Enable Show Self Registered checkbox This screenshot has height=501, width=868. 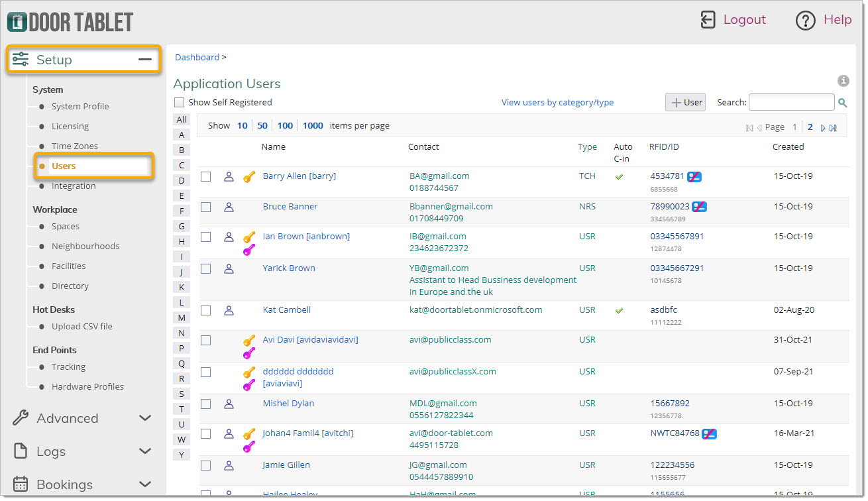pos(179,103)
